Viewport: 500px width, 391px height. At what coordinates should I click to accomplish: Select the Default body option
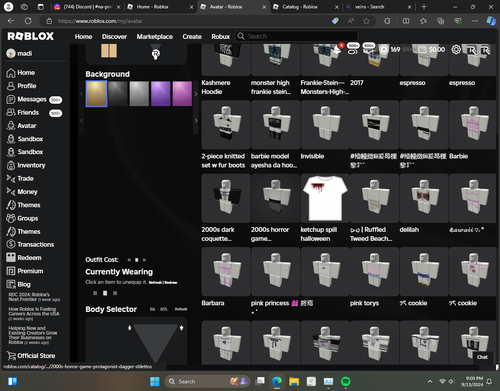pos(181,309)
